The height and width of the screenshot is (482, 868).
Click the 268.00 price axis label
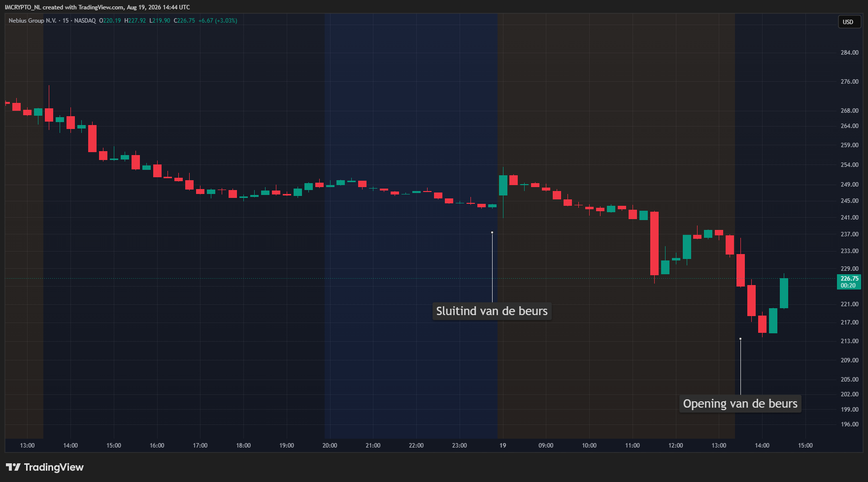(849, 111)
